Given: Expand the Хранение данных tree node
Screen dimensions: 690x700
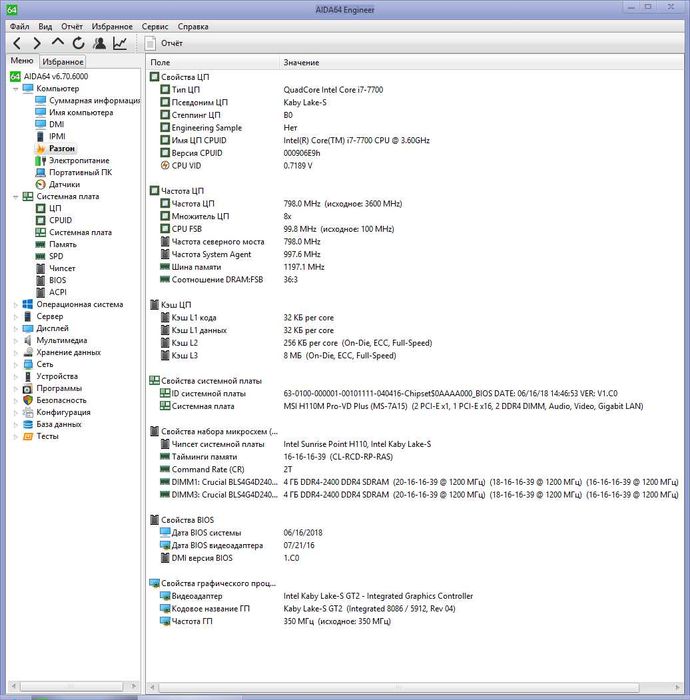Looking at the screenshot, I should pos(16,353).
